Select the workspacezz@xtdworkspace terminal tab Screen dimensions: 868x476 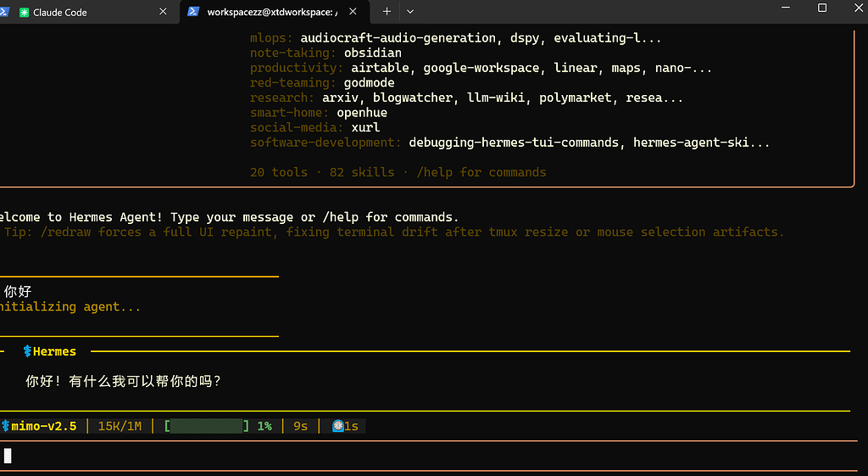click(271, 12)
